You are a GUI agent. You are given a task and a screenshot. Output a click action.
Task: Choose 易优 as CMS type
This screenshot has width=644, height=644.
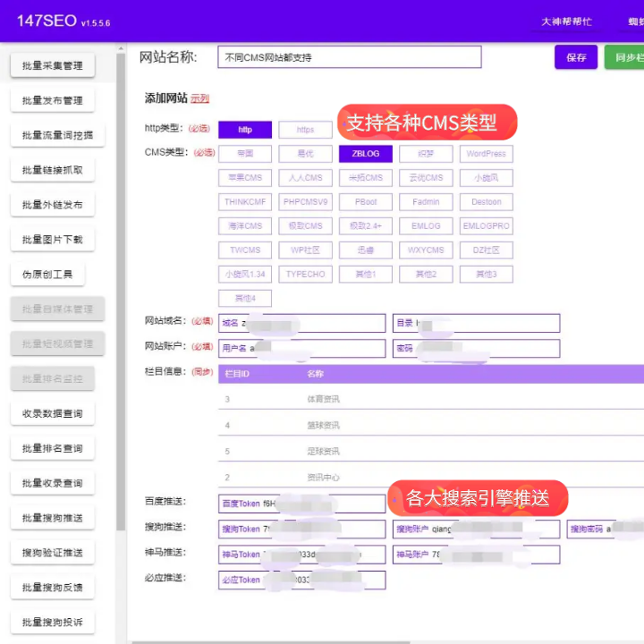[x=305, y=154]
